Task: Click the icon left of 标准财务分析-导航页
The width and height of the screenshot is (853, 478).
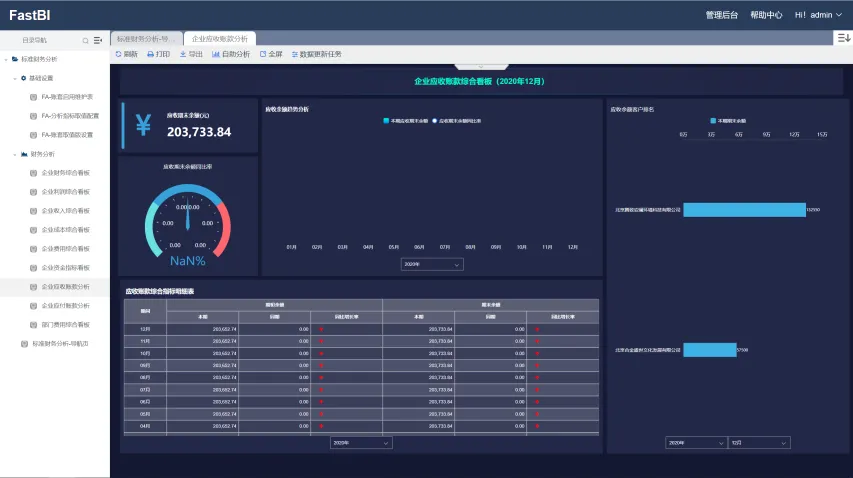Action: click(x=24, y=344)
